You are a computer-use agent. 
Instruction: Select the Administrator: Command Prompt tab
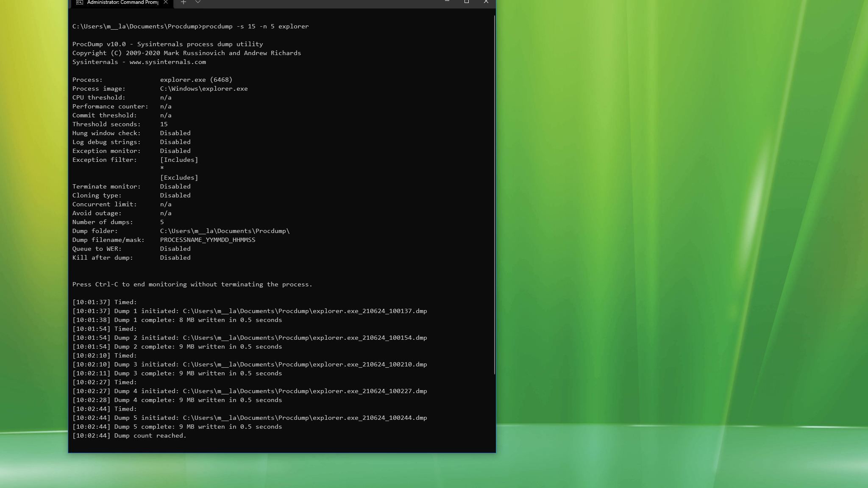coord(122,3)
